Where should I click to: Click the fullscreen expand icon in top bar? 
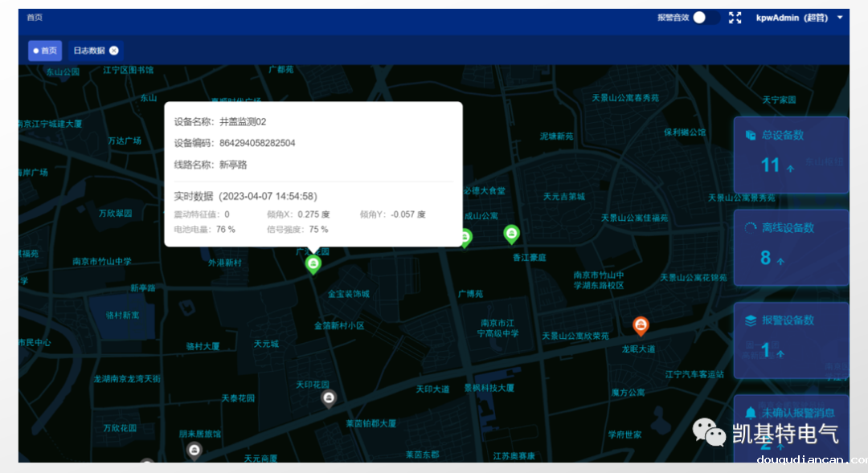[735, 17]
